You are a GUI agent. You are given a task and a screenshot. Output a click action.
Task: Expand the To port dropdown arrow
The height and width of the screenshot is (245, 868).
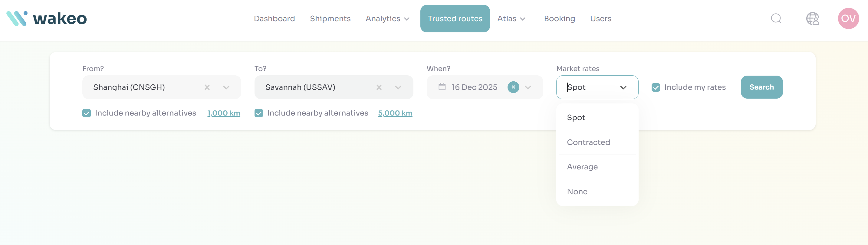coord(398,87)
